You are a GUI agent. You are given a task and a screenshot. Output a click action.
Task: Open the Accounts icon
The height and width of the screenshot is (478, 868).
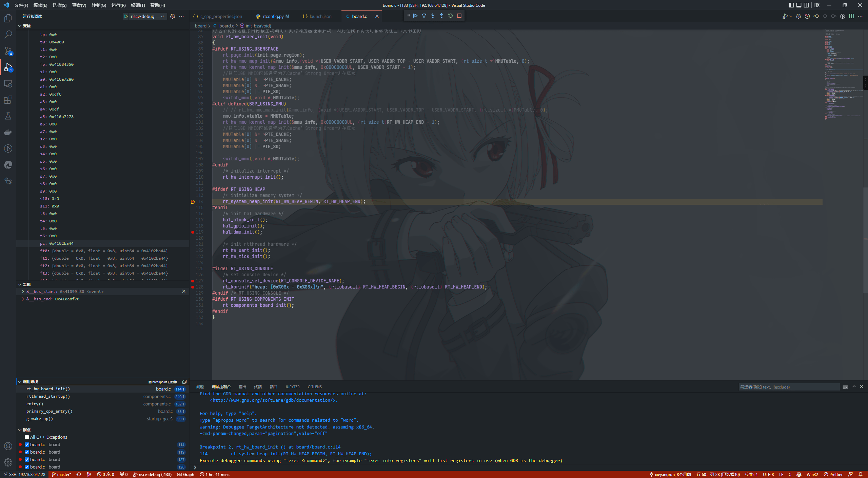coord(8,446)
